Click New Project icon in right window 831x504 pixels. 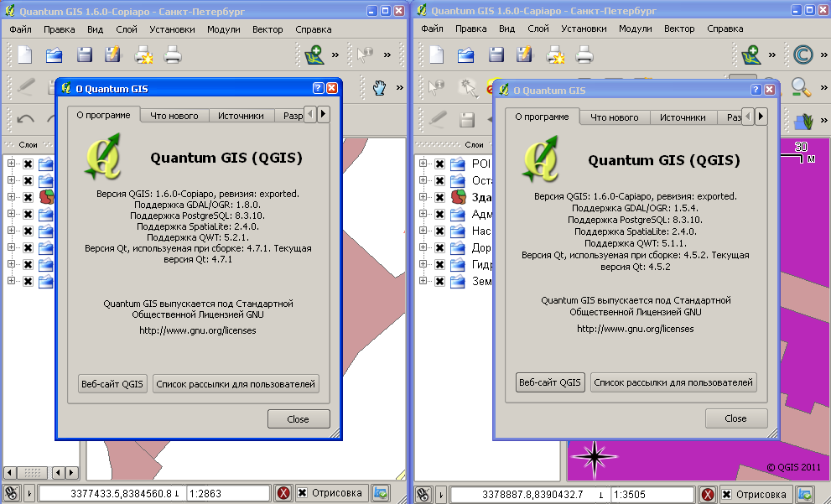pyautogui.click(x=436, y=55)
